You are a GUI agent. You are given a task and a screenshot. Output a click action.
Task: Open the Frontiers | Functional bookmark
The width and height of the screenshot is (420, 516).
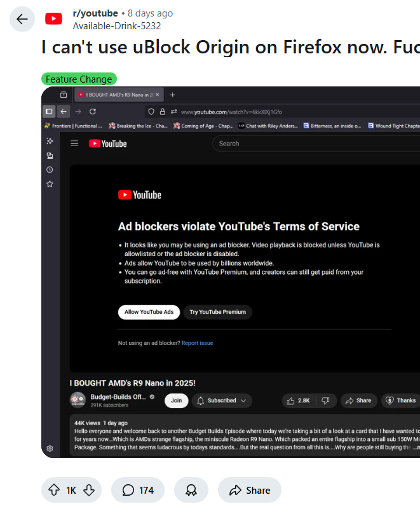click(x=74, y=126)
